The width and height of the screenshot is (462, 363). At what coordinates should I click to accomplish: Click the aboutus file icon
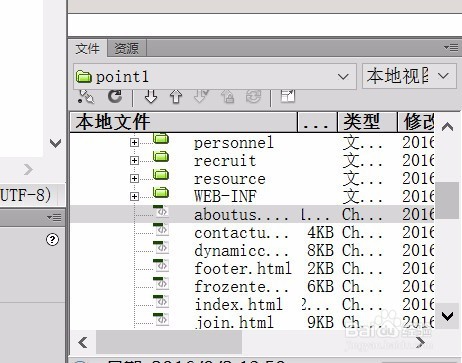161,211
